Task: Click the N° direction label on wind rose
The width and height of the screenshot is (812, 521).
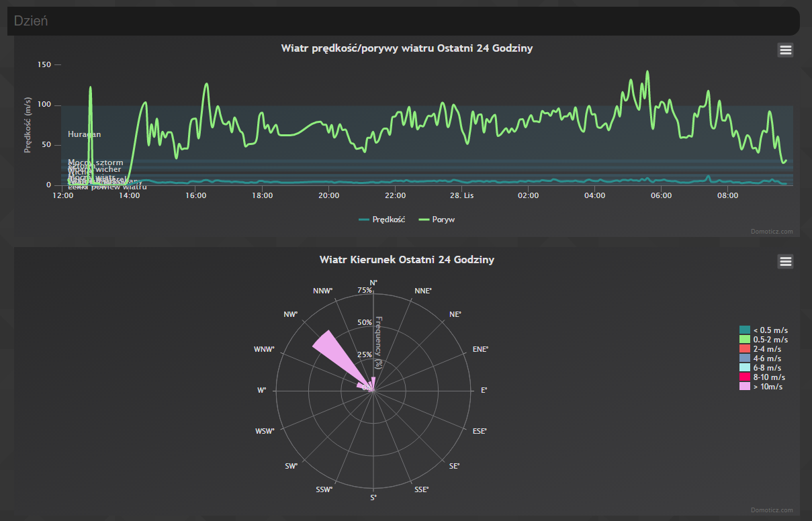Action: [x=373, y=282]
